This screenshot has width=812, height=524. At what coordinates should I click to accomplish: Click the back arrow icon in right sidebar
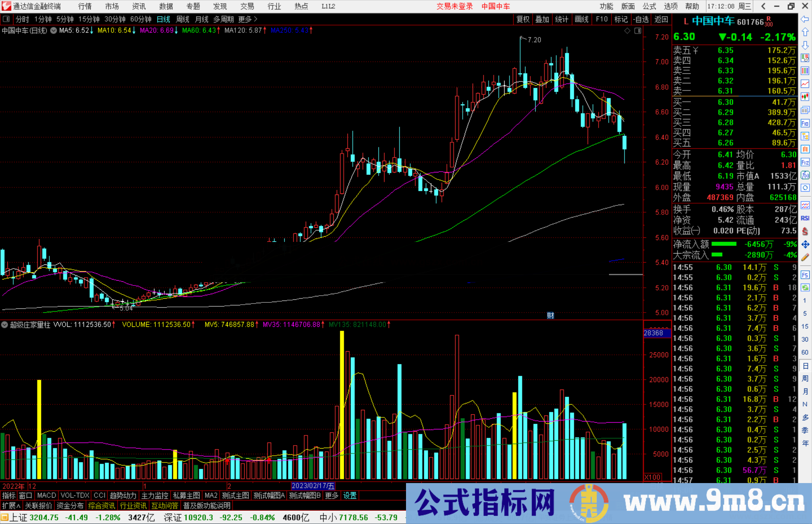point(805,19)
